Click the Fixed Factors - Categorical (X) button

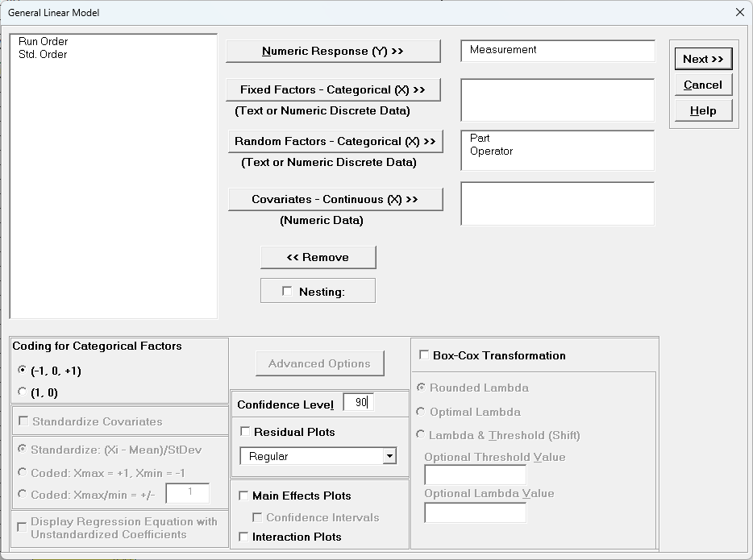[x=333, y=89]
